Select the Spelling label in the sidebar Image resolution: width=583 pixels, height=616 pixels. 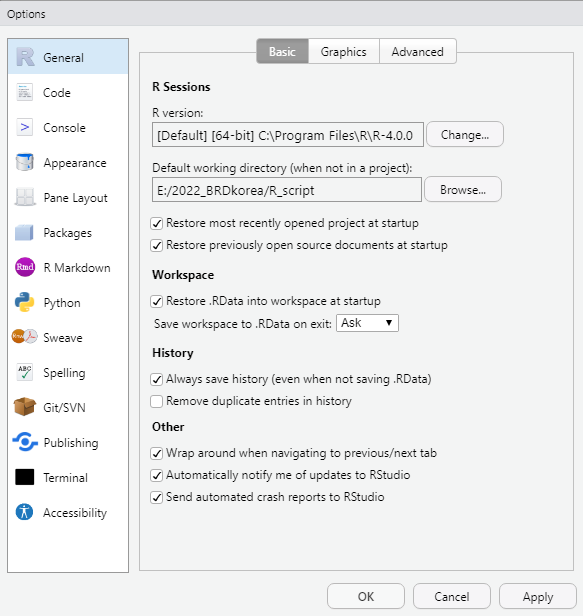pos(64,372)
